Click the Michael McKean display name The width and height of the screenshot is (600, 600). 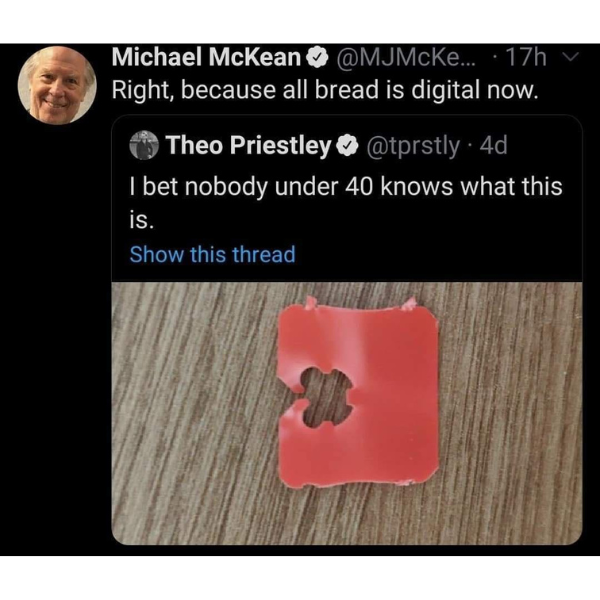tap(207, 57)
